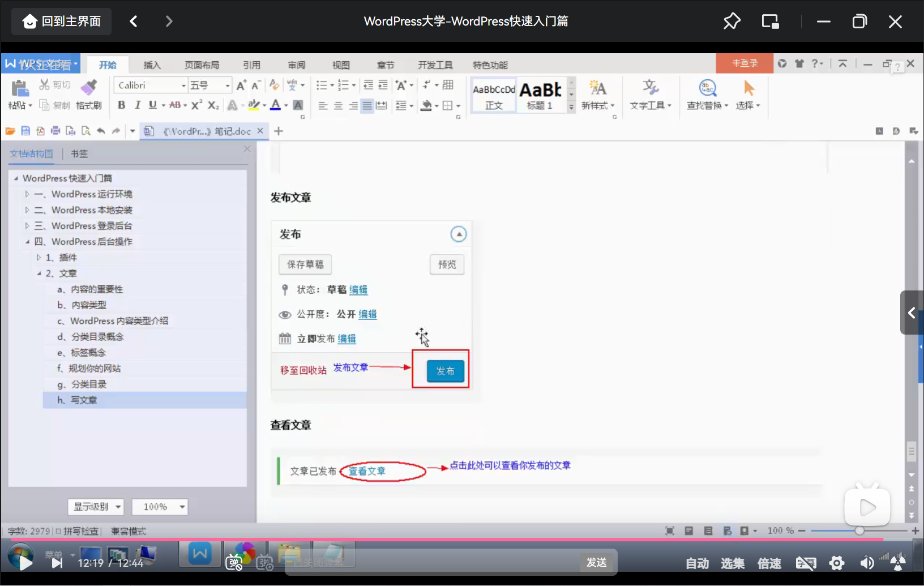Open the 文字工具 menu
924x586 pixels.
click(651, 95)
